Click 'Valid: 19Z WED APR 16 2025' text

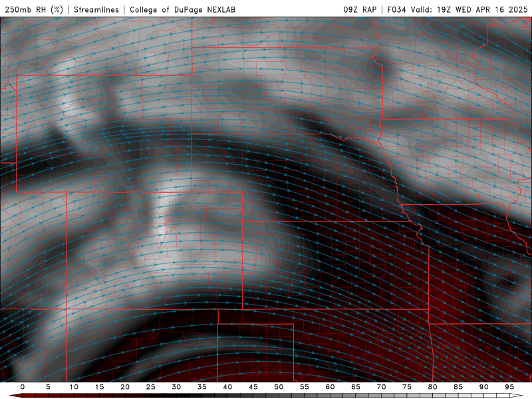[x=469, y=9]
